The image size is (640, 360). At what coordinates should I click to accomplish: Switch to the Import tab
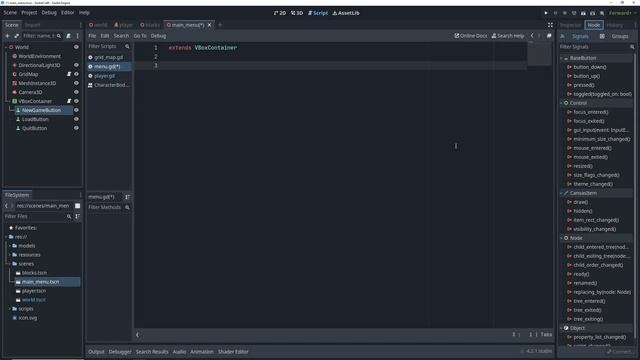point(33,25)
